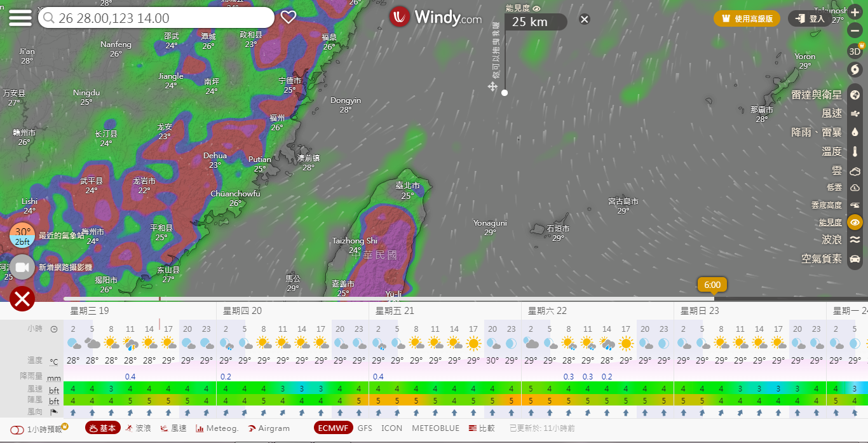The width and height of the screenshot is (868, 443).
Task: Switch to 3D map view
Action: pyautogui.click(x=855, y=51)
